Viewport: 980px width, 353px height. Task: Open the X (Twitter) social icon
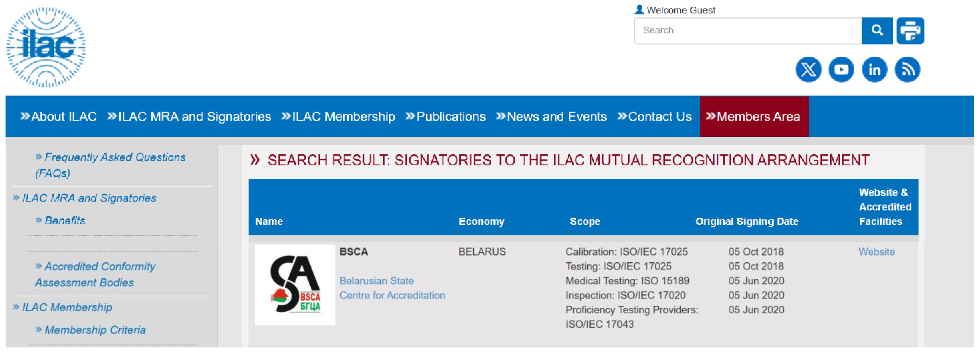coord(808,69)
